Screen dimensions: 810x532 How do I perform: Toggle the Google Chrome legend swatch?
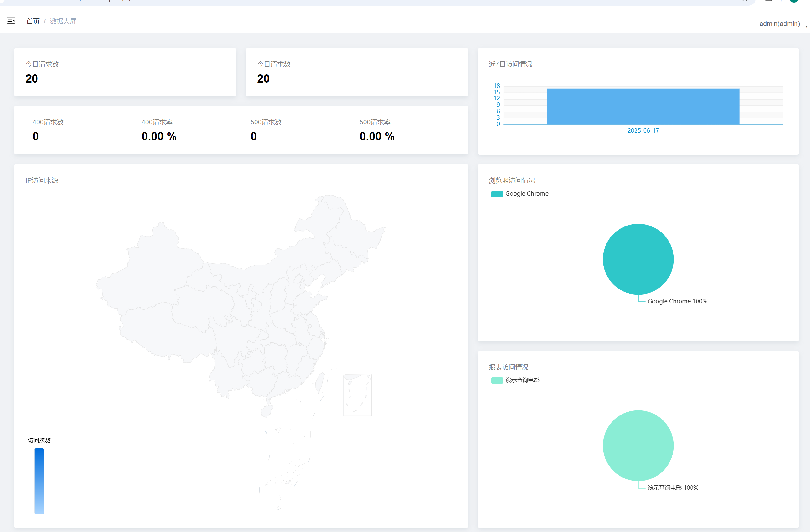click(497, 194)
